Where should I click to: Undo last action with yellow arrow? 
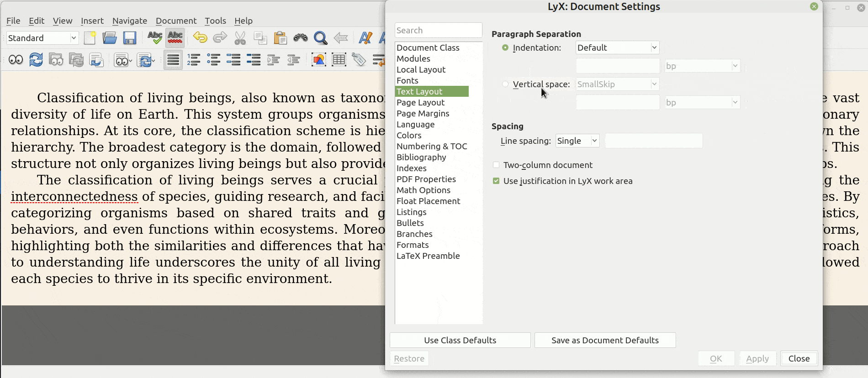point(200,38)
